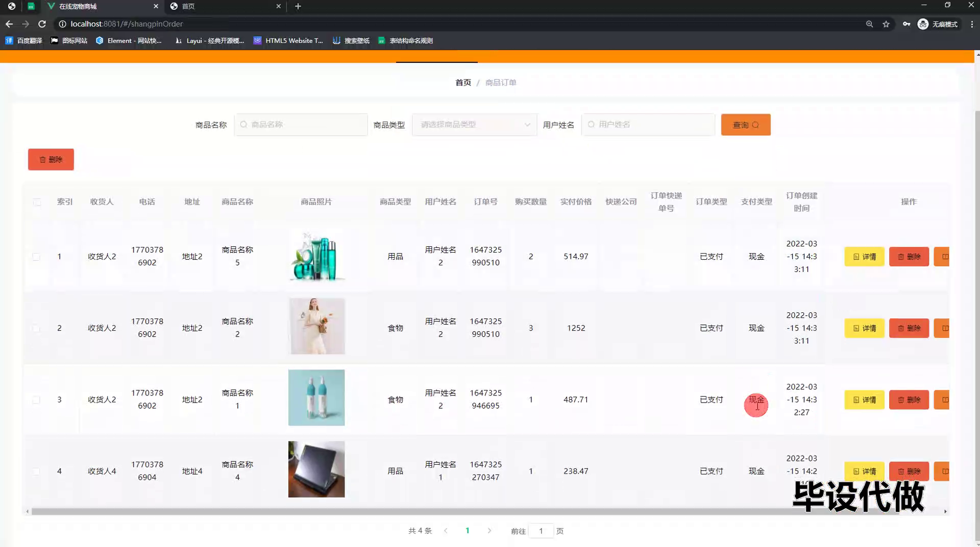The image size is (980, 547).
Task: Open the laptop photo in row 4
Action: 316,469
